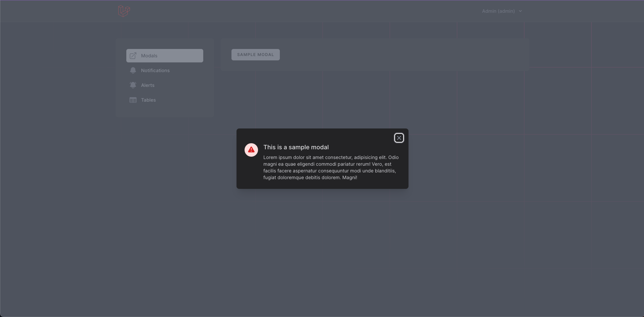Click the Modals external-link icon in sidebar

(x=133, y=56)
